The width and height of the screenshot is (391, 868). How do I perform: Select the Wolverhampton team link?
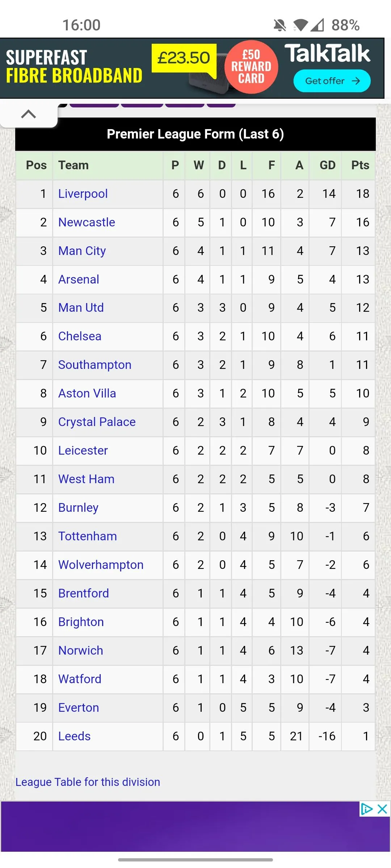[101, 565]
